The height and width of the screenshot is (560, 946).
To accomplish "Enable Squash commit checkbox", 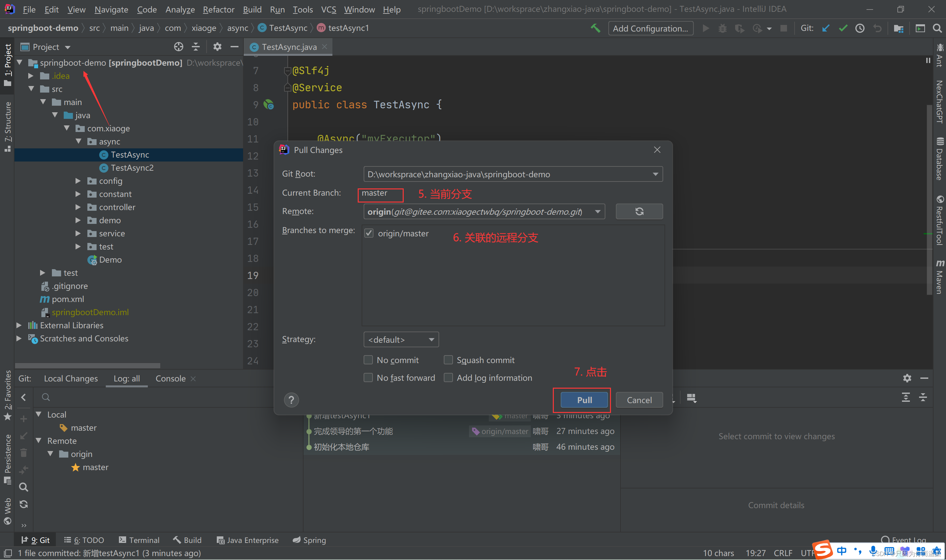I will pos(447,360).
